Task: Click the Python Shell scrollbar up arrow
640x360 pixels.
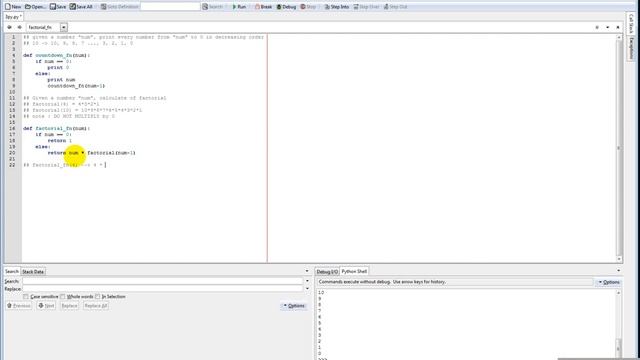Action: pos(618,293)
